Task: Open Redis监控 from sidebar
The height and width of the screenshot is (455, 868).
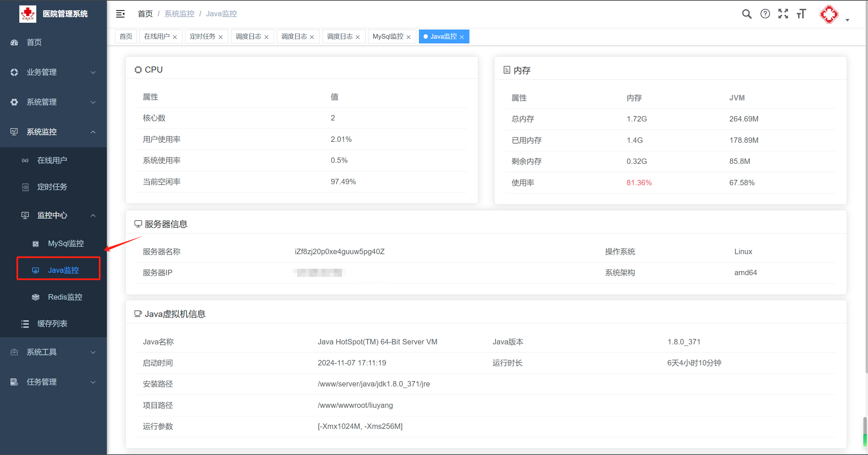Action: click(x=65, y=297)
